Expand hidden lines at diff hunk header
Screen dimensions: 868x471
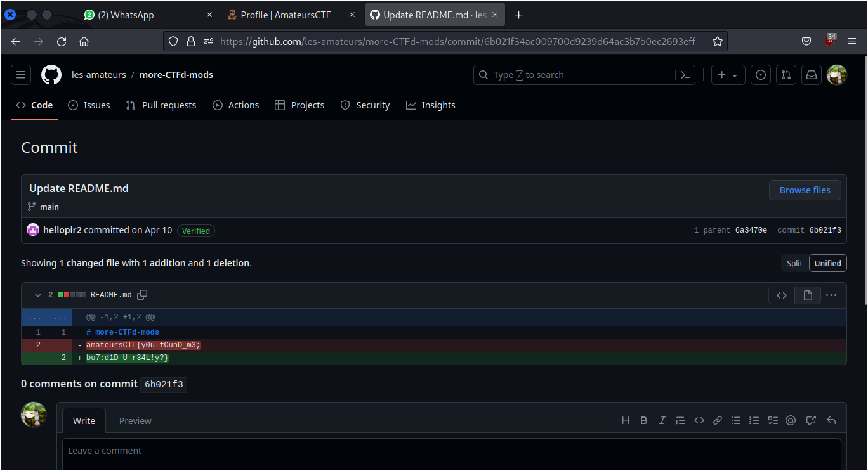pyautogui.click(x=47, y=317)
